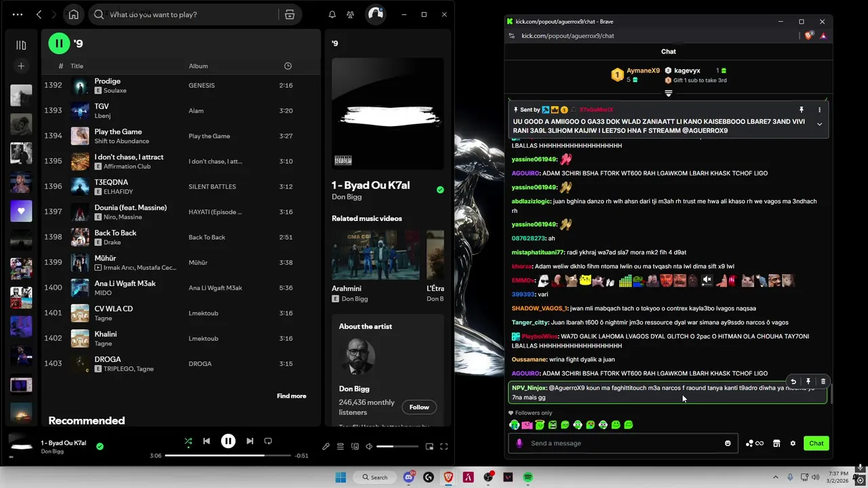
Task: Mute the Spotify volume
Action: [369, 447]
